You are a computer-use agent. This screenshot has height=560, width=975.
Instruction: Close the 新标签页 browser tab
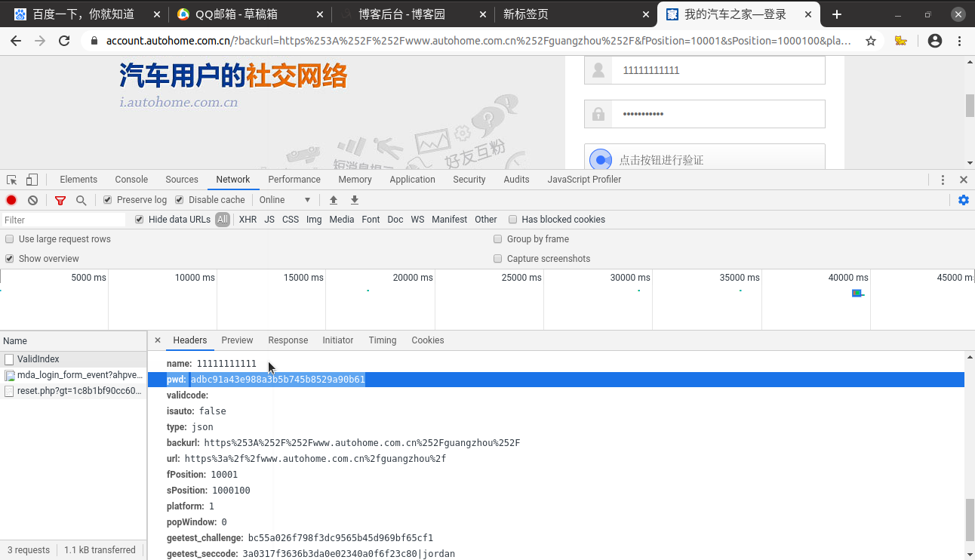(x=645, y=14)
